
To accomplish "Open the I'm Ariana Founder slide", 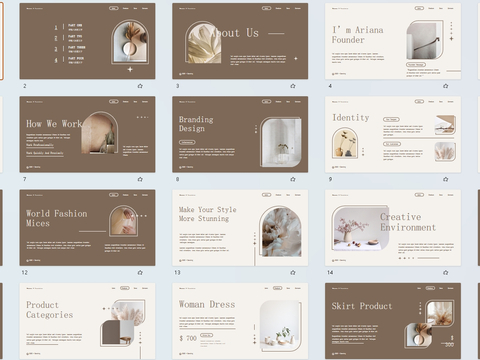I will point(393,41).
